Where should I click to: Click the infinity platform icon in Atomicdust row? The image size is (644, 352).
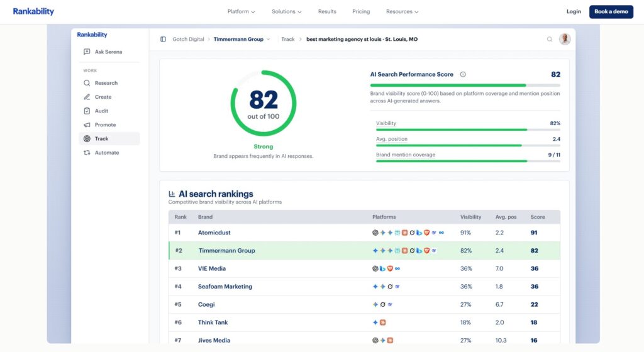point(441,233)
